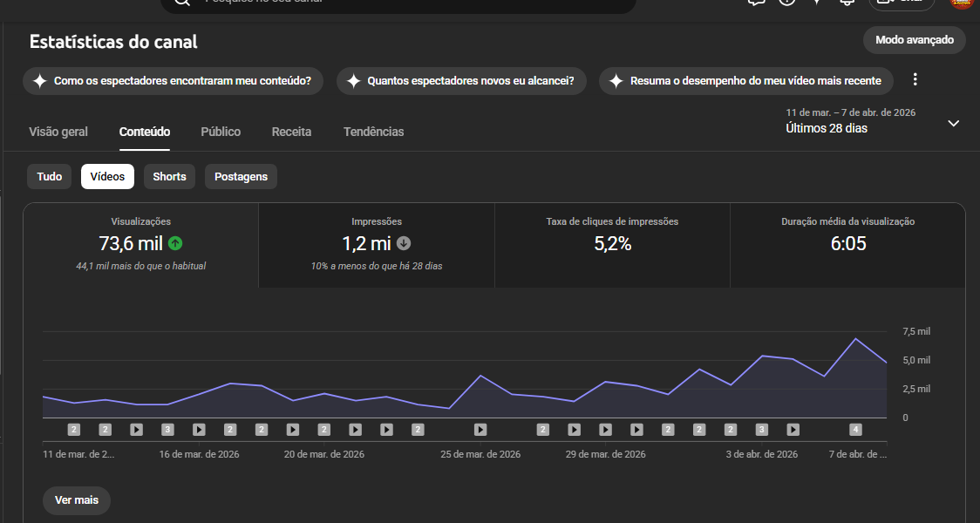Click the 2,5 mil axis label

coord(916,390)
